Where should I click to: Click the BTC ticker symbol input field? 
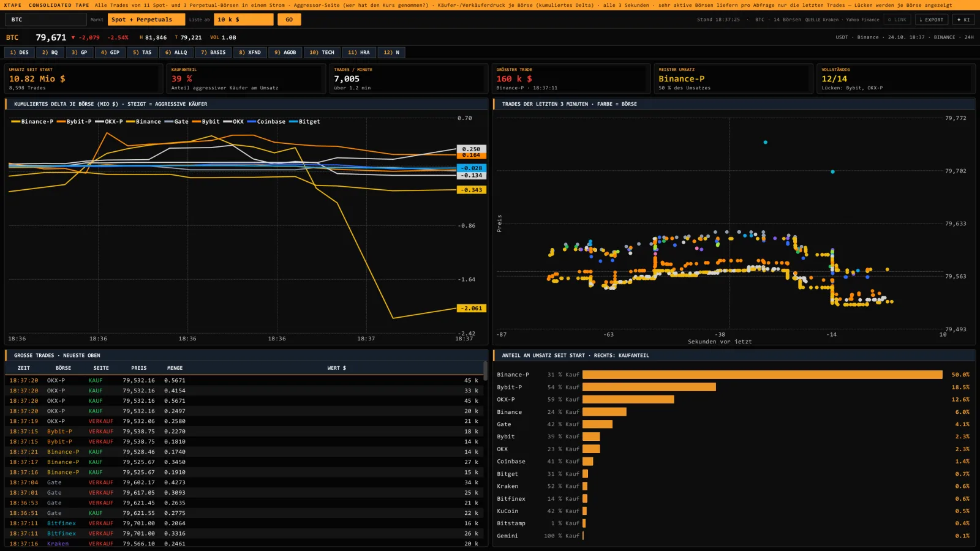(46, 20)
